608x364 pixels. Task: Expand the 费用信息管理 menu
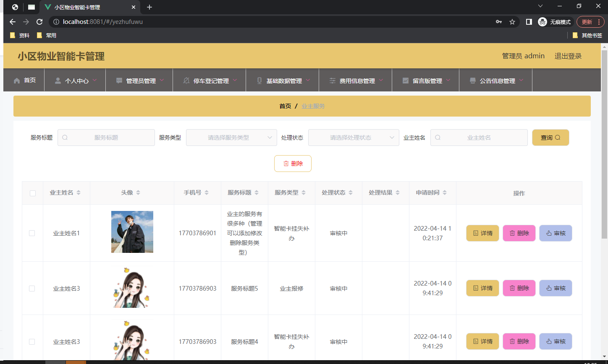pyautogui.click(x=355, y=80)
